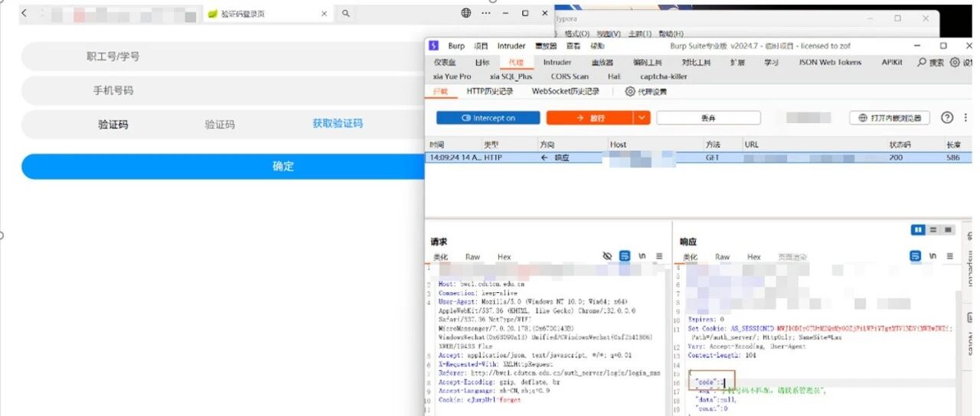This screenshot has width=980, height=416.
Task: Open the browser three-dot more menu
Action: pyautogui.click(x=485, y=13)
